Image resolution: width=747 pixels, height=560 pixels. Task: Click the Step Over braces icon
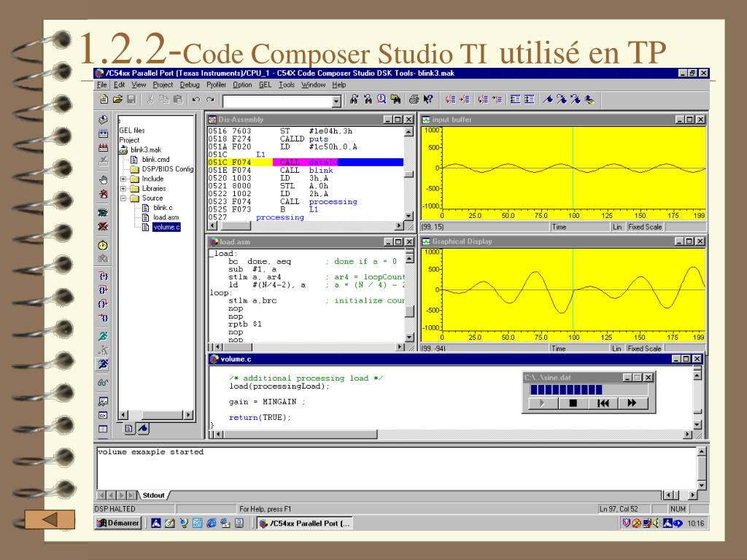(x=103, y=290)
